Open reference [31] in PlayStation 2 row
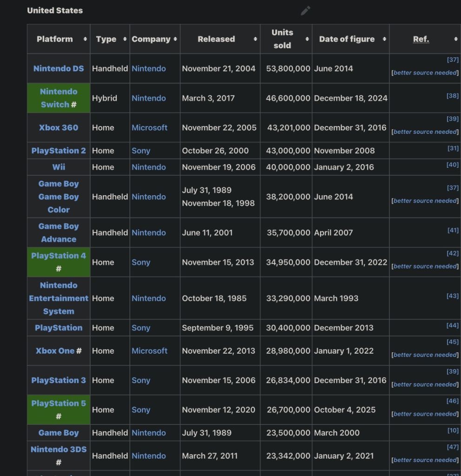Viewport: 461px width, 476px height. coord(453,148)
